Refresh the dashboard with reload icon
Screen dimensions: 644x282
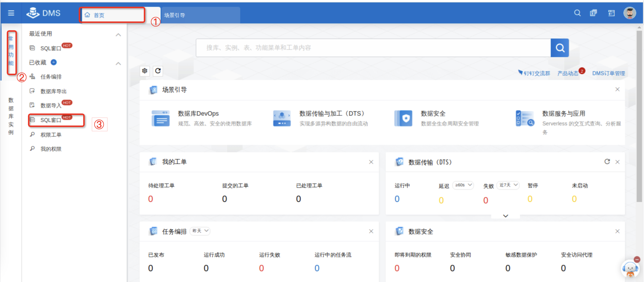[x=158, y=71]
